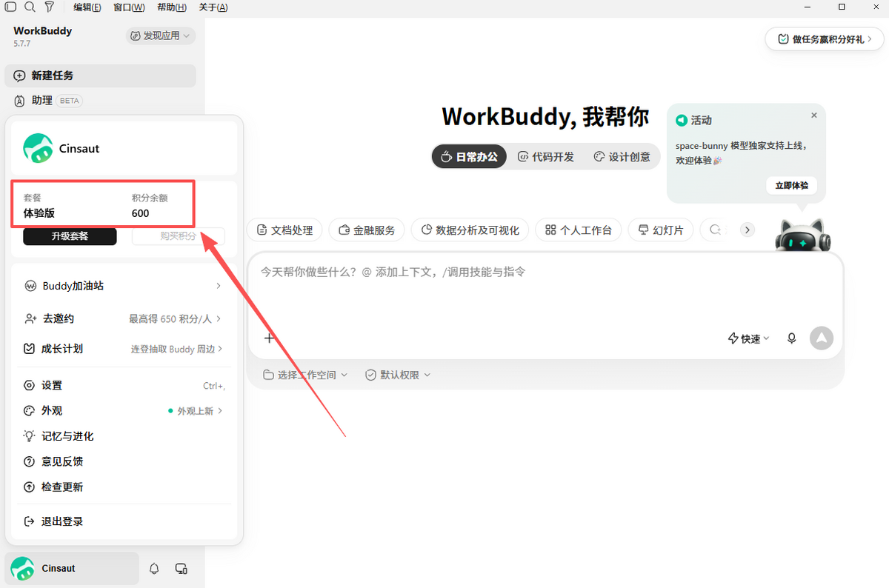The image size is (889, 588).
Task: Click 检查更新 check updates
Action: [x=124, y=487]
